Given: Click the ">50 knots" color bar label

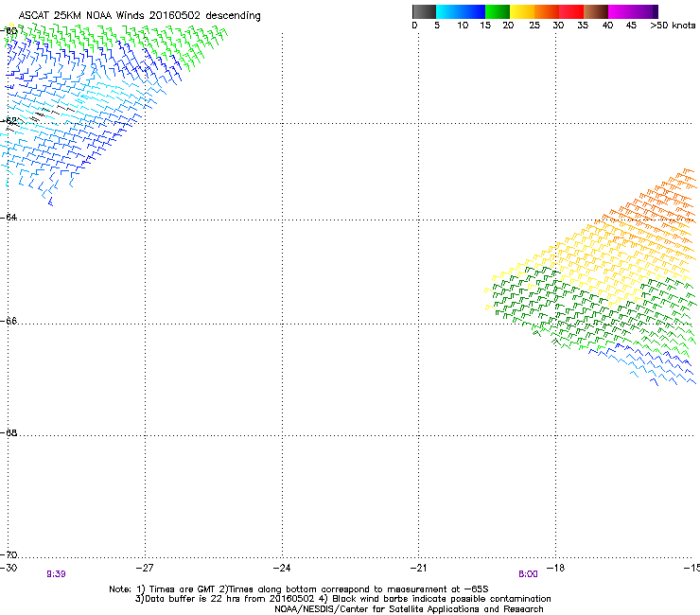Looking at the screenshot, I should (x=673, y=26).
